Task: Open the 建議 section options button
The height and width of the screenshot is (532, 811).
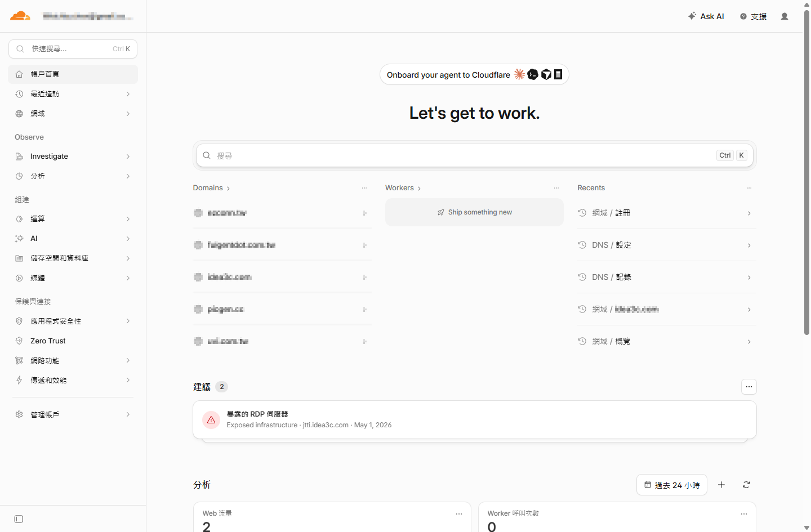Action: tap(749, 387)
